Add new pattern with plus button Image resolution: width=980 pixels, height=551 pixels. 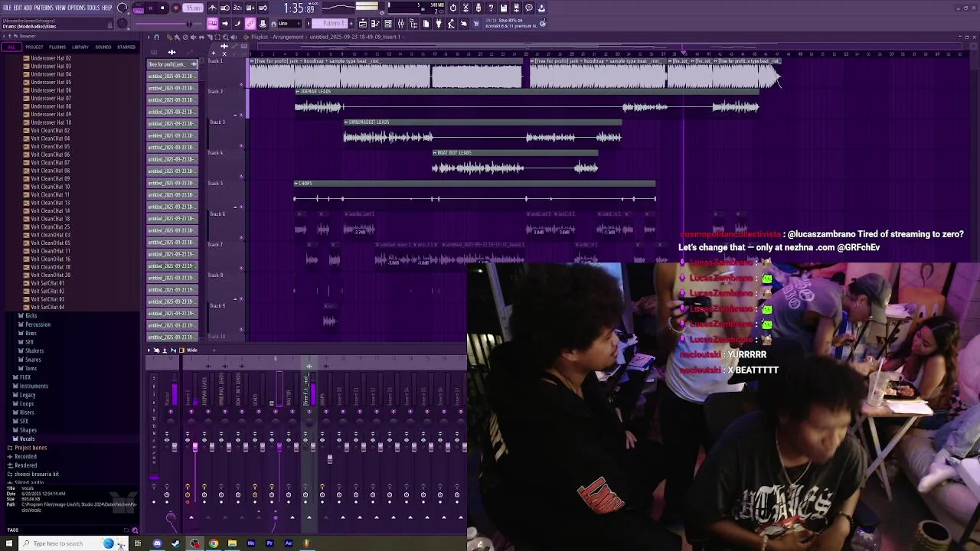[351, 24]
